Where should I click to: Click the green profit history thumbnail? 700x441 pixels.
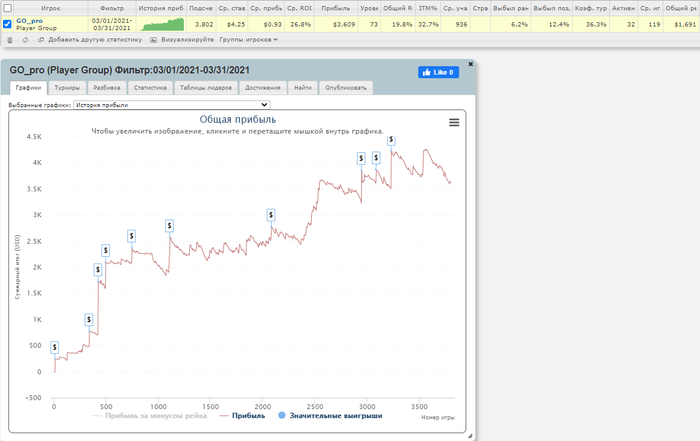coord(161,24)
